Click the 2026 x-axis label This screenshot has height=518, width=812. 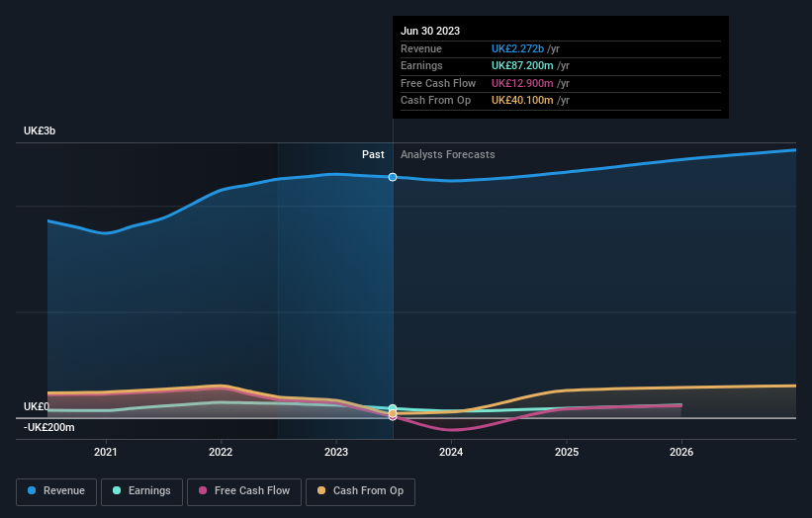pos(681,452)
